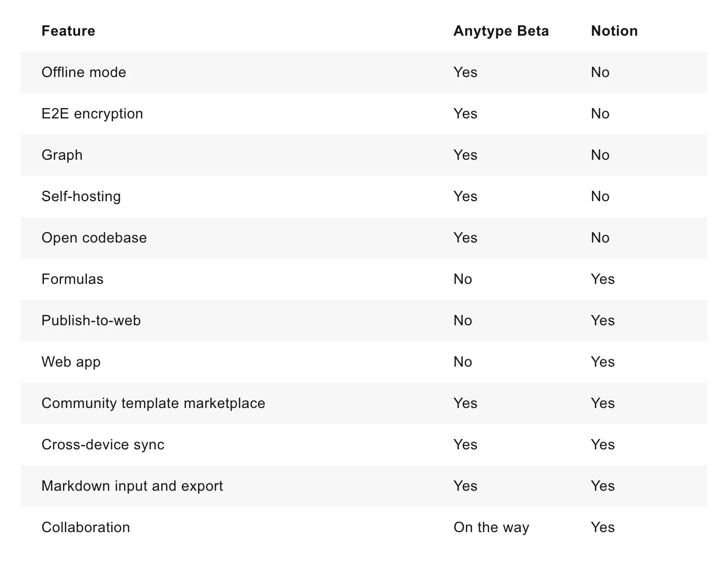The height and width of the screenshot is (574, 728).
Task: Select the Open codebase feature text
Action: [94, 238]
